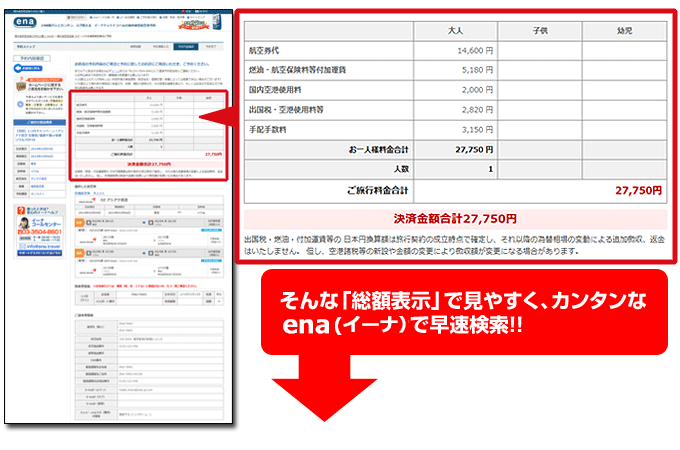Click the 人数 row label
Image resolution: width=680 pixels, height=450 pixels.
(x=401, y=169)
